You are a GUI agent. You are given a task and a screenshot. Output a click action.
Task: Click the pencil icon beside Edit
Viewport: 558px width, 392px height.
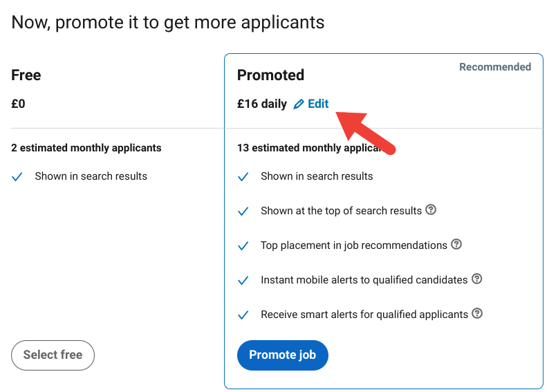299,104
